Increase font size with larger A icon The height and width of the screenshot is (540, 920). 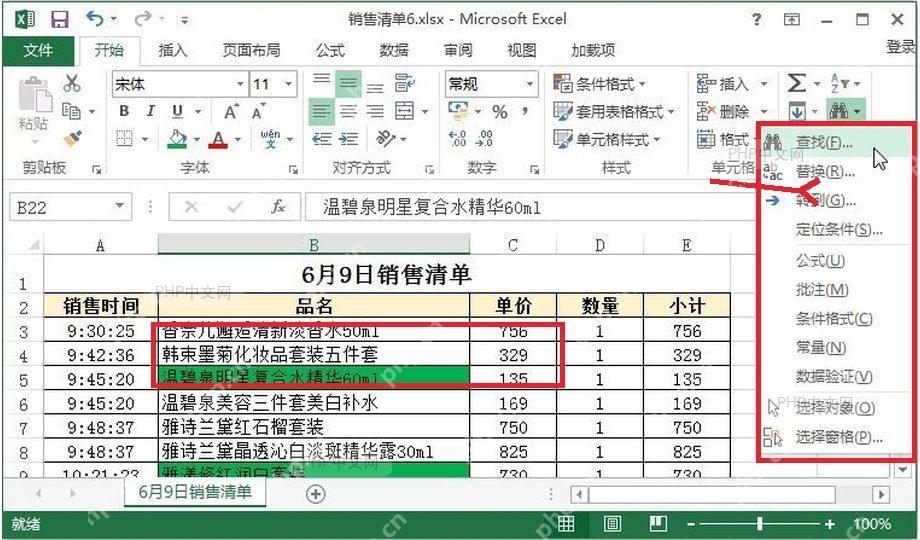pyautogui.click(x=231, y=111)
